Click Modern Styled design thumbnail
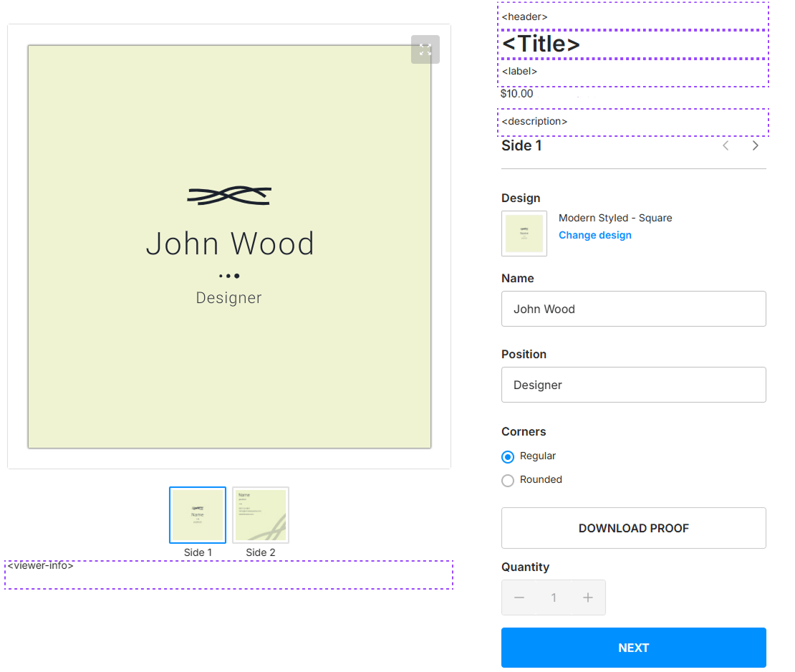This screenshot has height=672, width=795. pos(524,234)
